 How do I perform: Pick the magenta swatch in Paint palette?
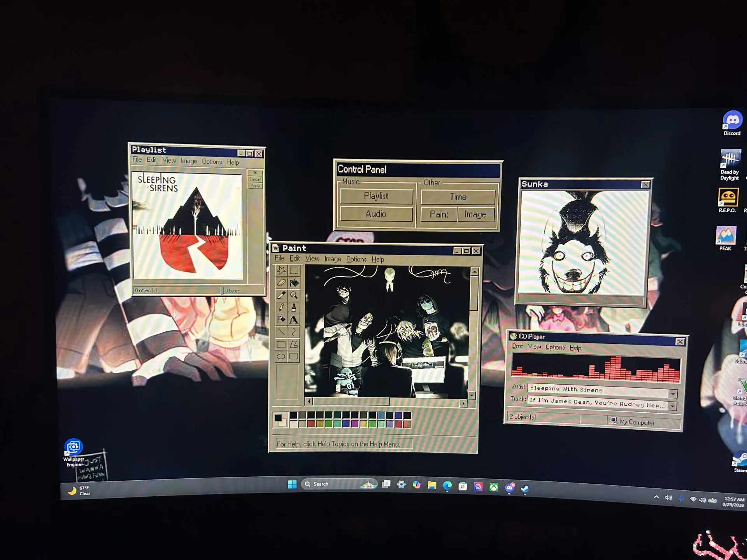tap(355, 423)
